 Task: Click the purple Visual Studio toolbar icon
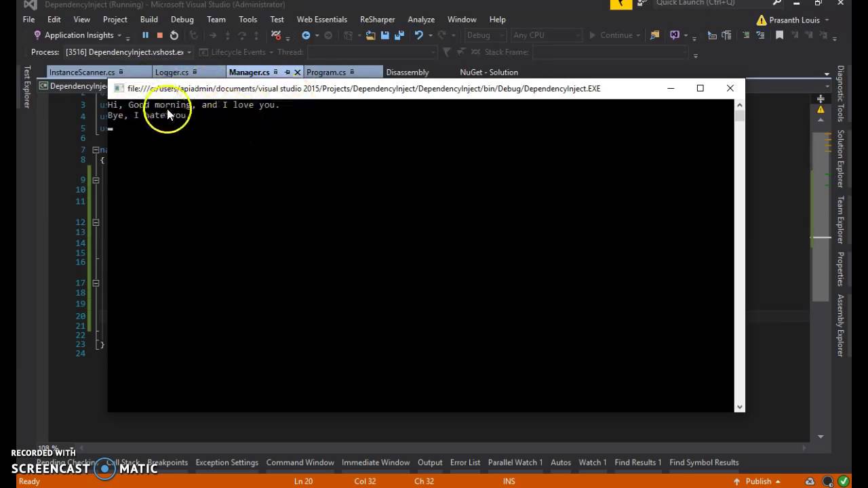coord(675,35)
